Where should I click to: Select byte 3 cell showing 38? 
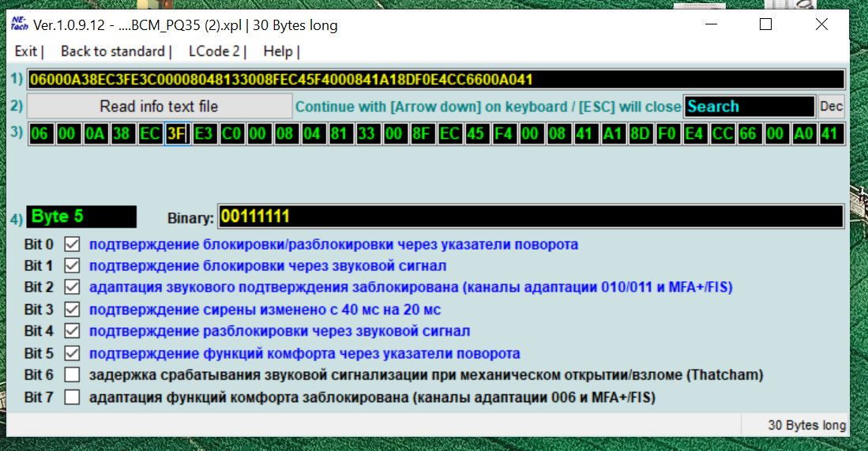122,134
